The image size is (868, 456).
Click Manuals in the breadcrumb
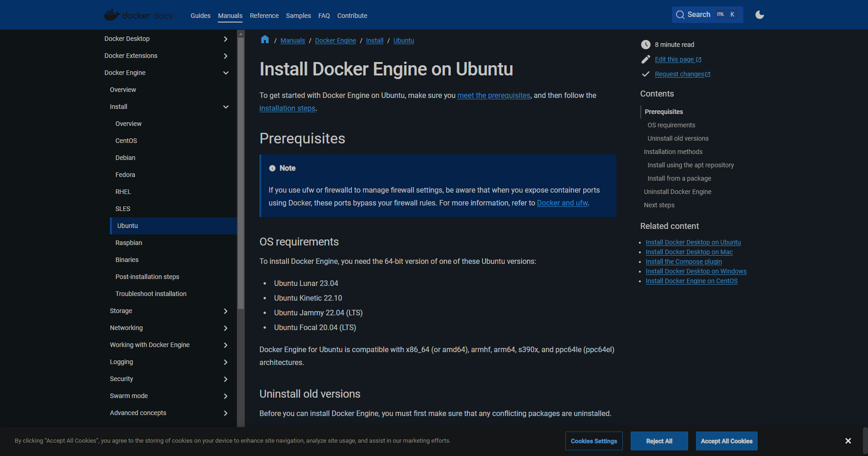[x=293, y=40]
